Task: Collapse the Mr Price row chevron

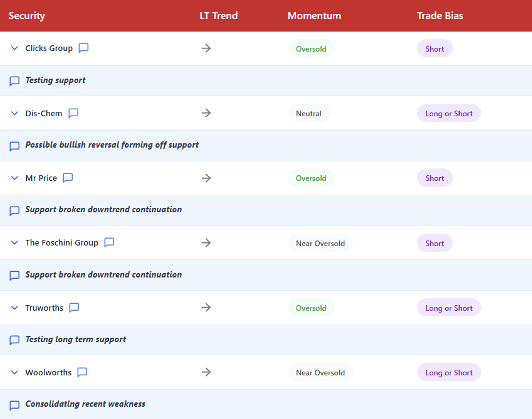Action: (15, 178)
